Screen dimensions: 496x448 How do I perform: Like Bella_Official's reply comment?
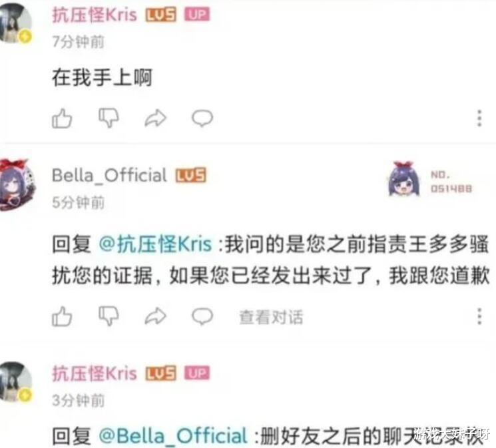point(62,316)
